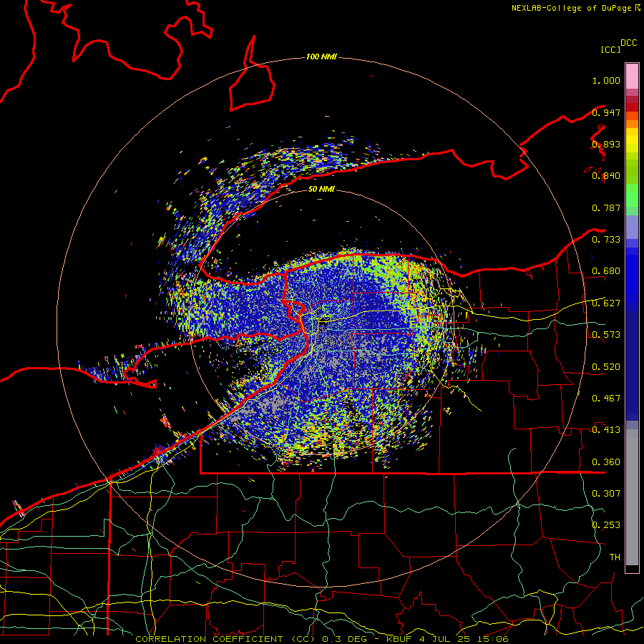
Task: Click the 0.733 scale value
Action: click(x=606, y=240)
